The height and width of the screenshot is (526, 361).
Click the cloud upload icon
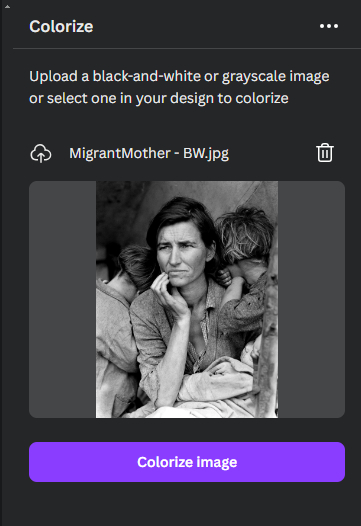[41, 154]
